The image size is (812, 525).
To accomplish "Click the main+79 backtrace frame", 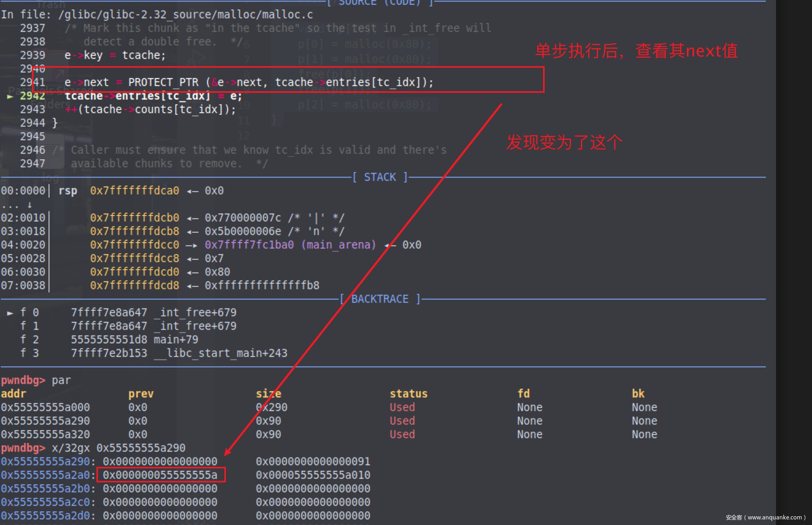I will tap(176, 340).
